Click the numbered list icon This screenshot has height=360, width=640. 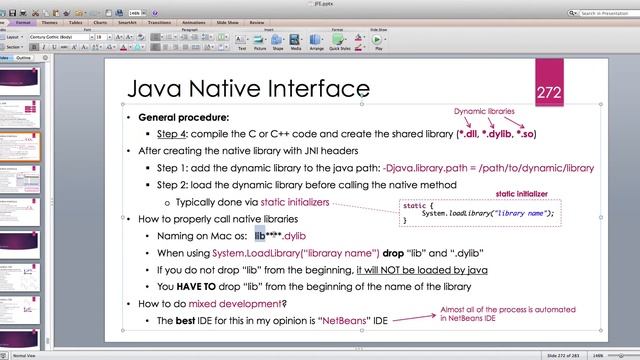click(170, 37)
